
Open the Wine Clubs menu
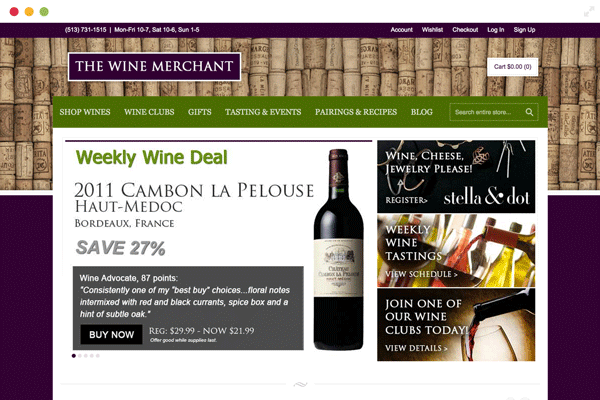pos(149,112)
